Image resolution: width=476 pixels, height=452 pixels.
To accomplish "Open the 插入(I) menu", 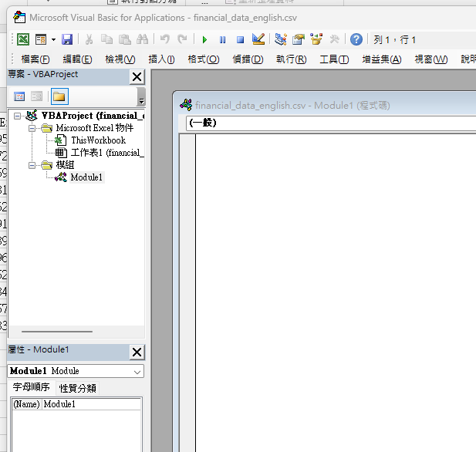I will pyautogui.click(x=161, y=59).
